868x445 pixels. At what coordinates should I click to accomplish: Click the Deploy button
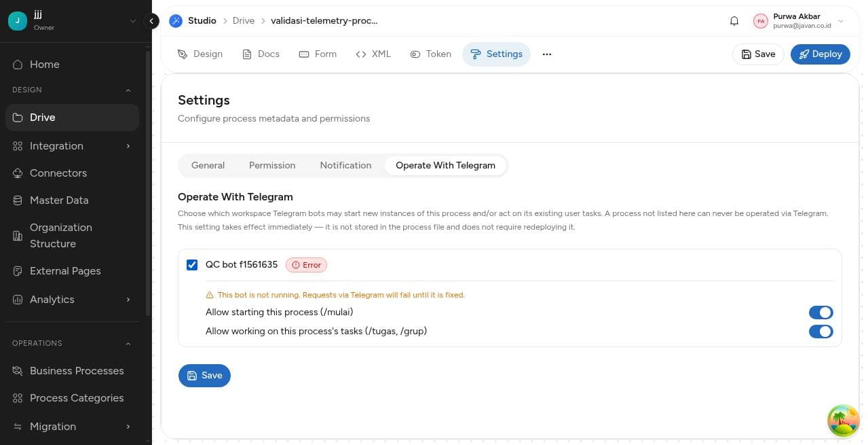(820, 54)
